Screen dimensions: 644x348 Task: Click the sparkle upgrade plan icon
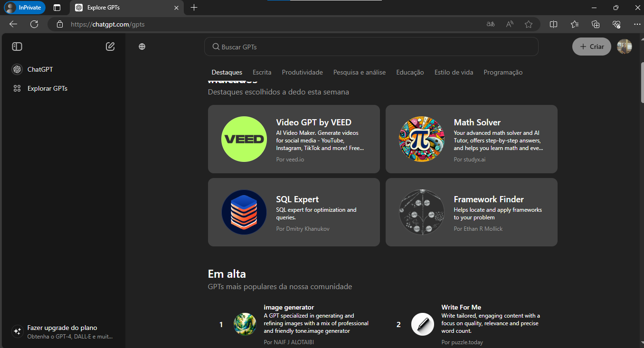[x=17, y=331]
